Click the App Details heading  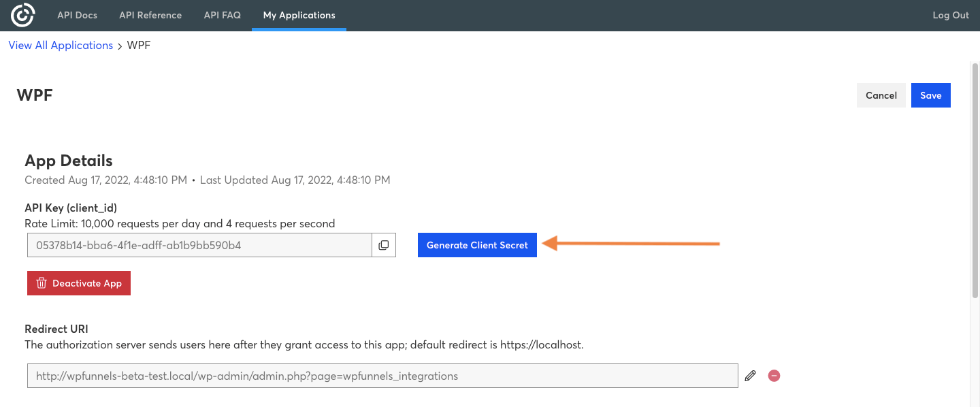click(69, 161)
